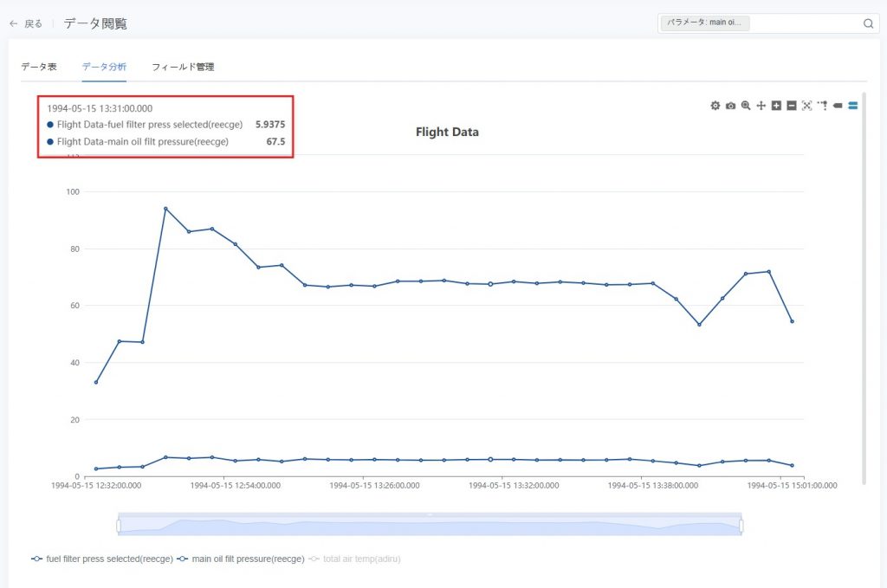This screenshot has width=887, height=588.
Task: Select compare data on hover icon
Action: [853, 106]
